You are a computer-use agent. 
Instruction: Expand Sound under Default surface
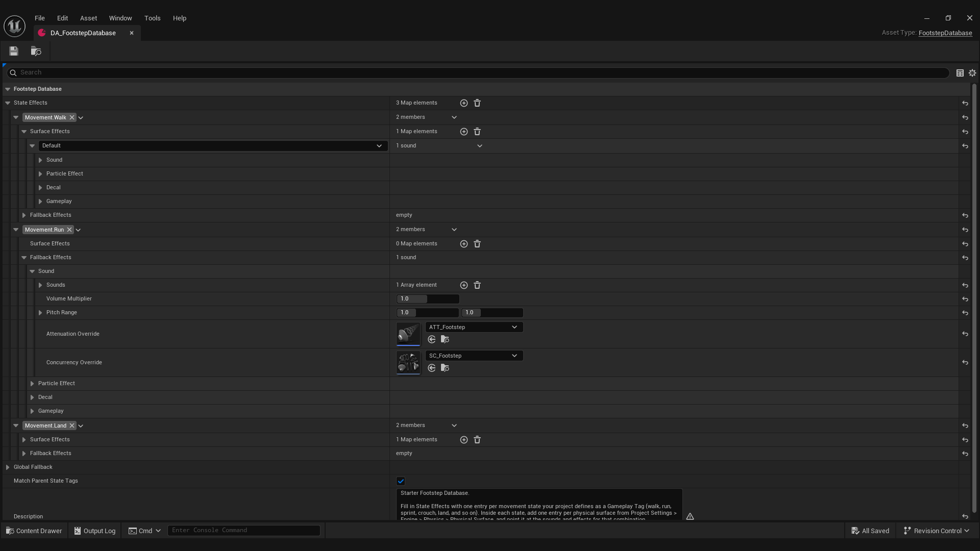(40, 160)
